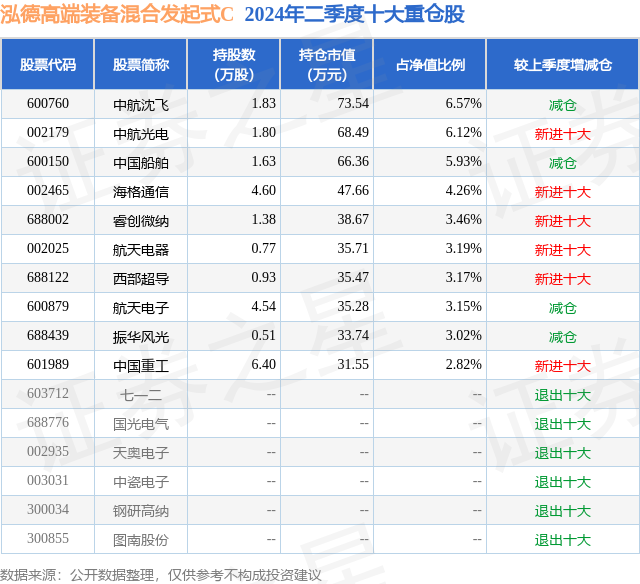
Task: Click stock name 中瓷电子
Action: click(x=141, y=482)
